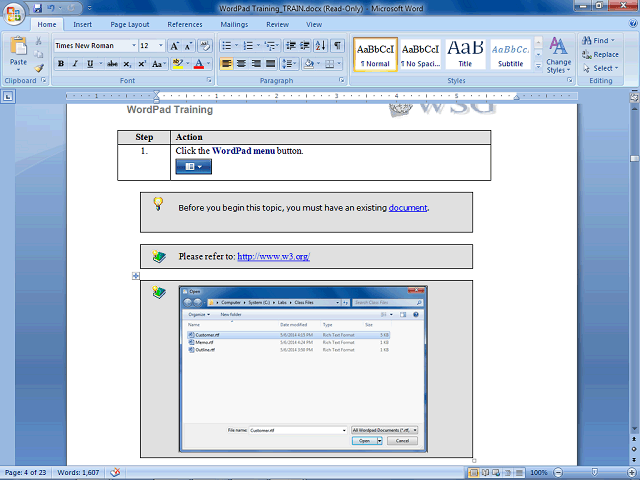Clear formatting icon in Font group
Image resolution: width=640 pixels, height=480 pixels.
click(205, 46)
